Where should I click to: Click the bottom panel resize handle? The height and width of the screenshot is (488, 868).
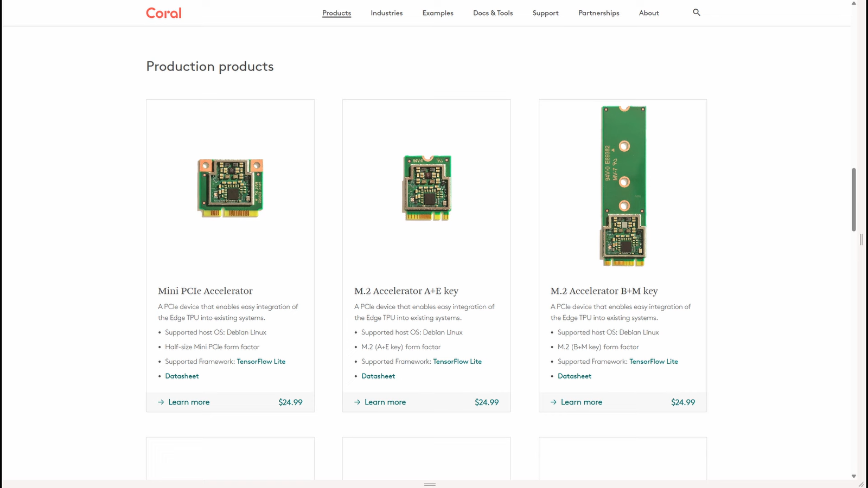click(x=430, y=484)
